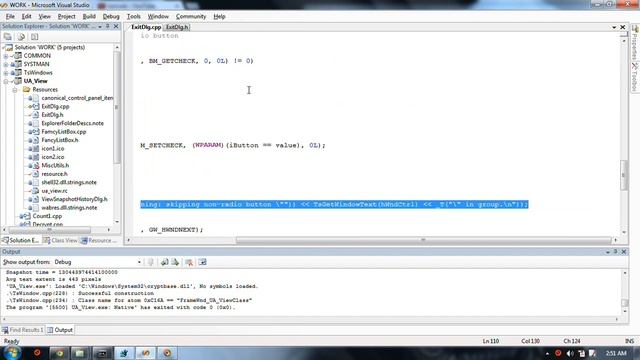Screen dimensions: 640x360
Task: Go to next message in Output toolbar
Action: [x=175, y=262]
